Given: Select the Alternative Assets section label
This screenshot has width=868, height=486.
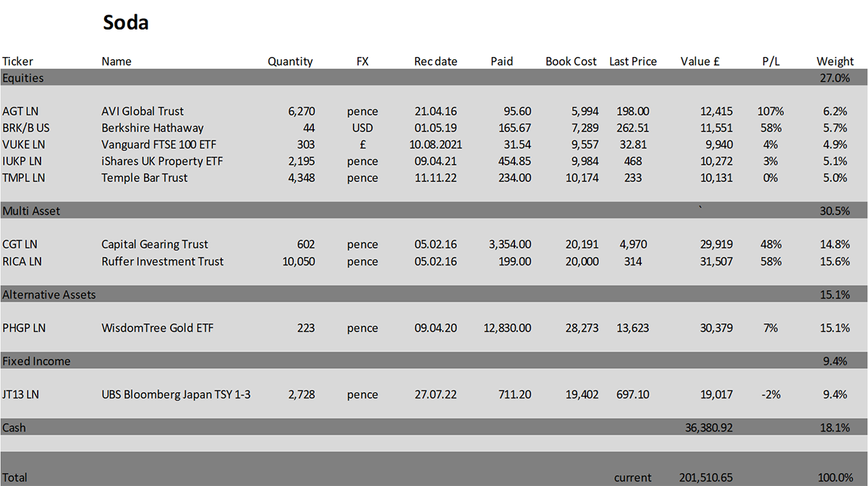Looking at the screenshot, I should 49,294.
